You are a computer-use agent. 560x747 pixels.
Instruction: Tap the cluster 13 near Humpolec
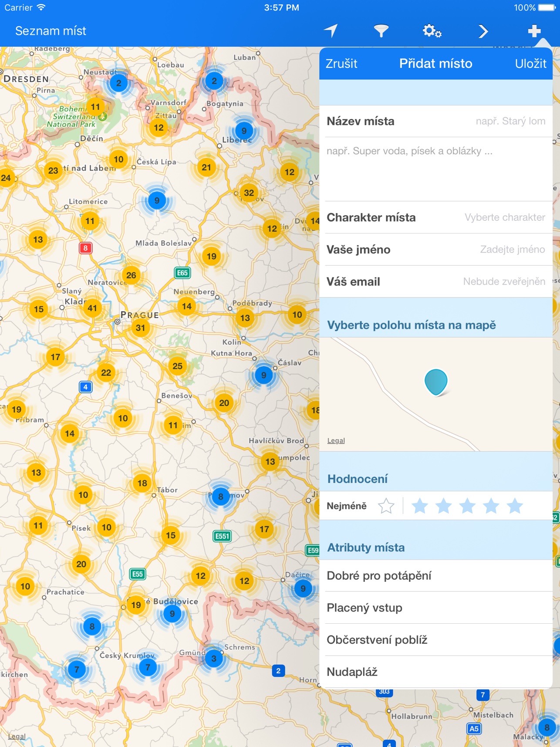click(270, 462)
